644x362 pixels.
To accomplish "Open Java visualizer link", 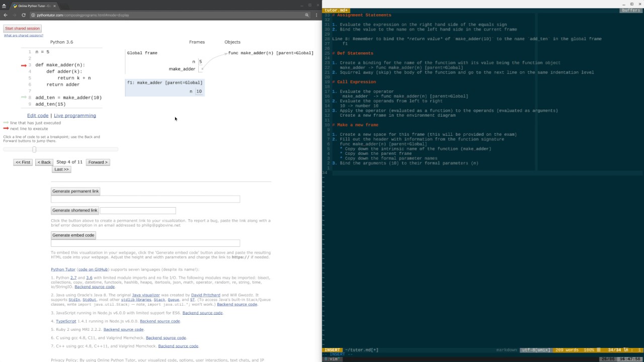I will tap(146, 295).
